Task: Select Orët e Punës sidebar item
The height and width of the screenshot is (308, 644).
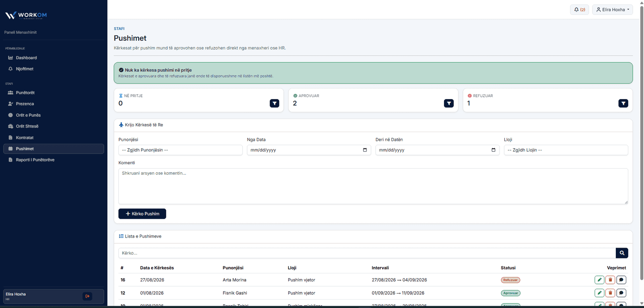Action: (x=54, y=115)
